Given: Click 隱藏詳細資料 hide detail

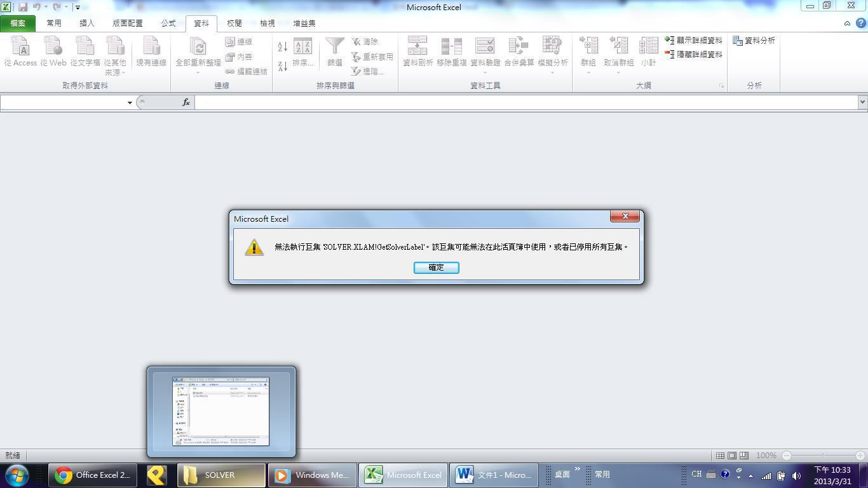Looking at the screenshot, I should point(694,55).
